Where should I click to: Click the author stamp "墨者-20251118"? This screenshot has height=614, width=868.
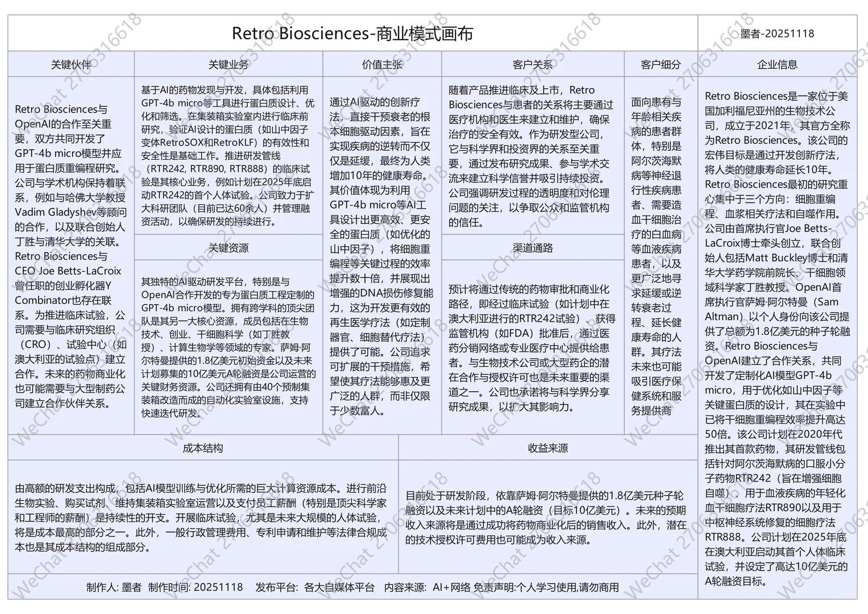tap(777, 34)
